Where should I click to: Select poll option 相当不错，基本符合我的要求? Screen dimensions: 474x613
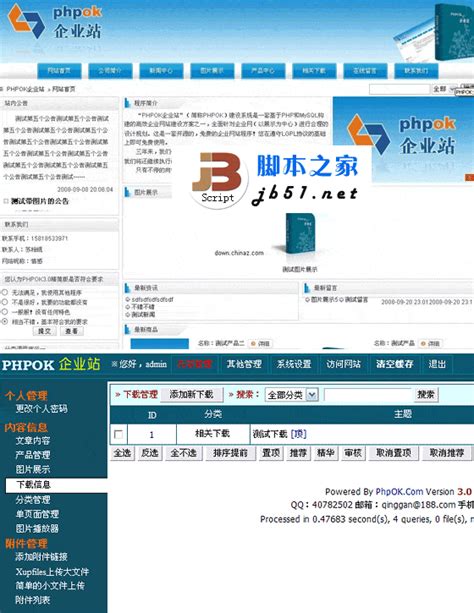[5, 321]
